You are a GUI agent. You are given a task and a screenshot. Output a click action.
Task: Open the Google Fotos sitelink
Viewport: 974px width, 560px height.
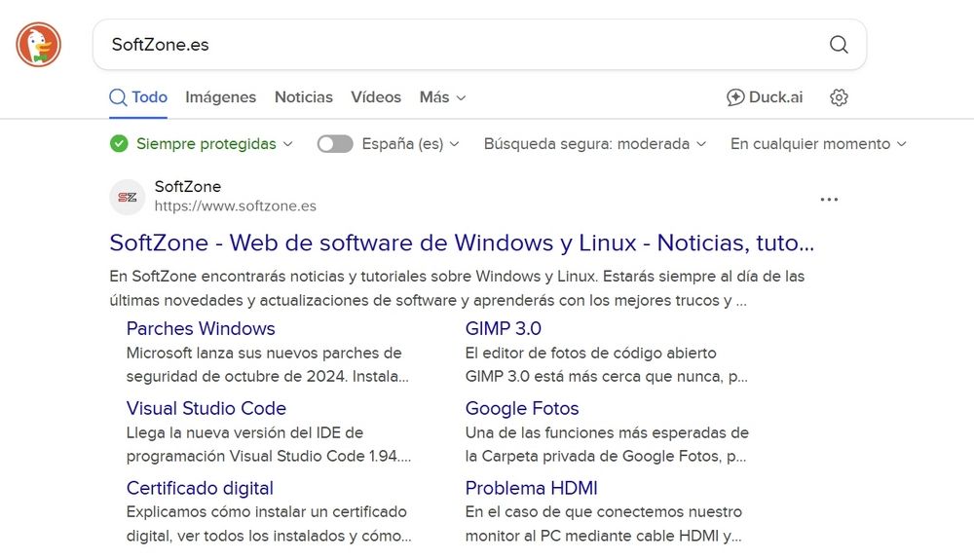(522, 408)
